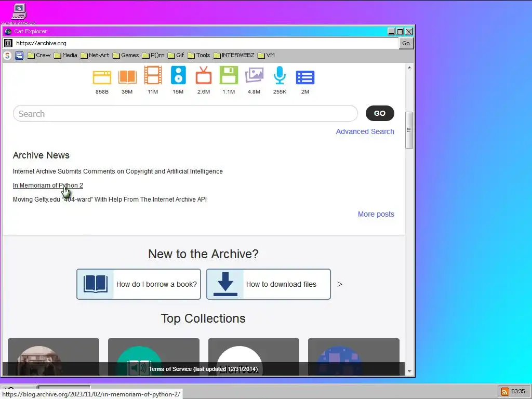
Task: Open the Crew bookmarks folder
Action: click(x=38, y=55)
